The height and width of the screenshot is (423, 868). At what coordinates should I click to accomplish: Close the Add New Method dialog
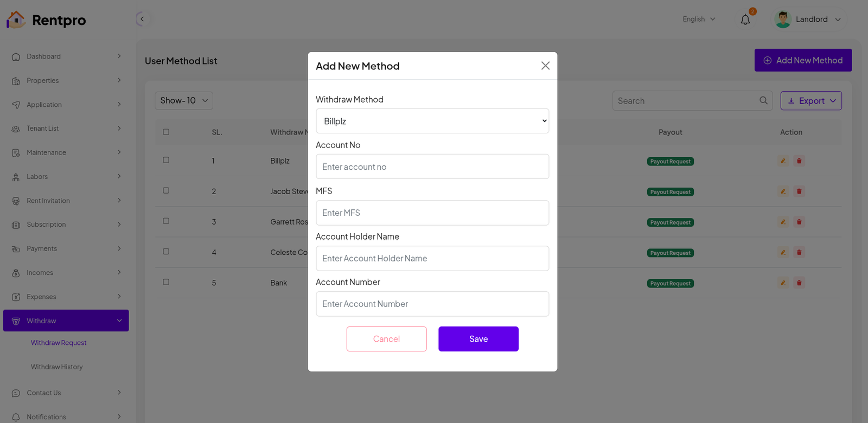pos(545,66)
